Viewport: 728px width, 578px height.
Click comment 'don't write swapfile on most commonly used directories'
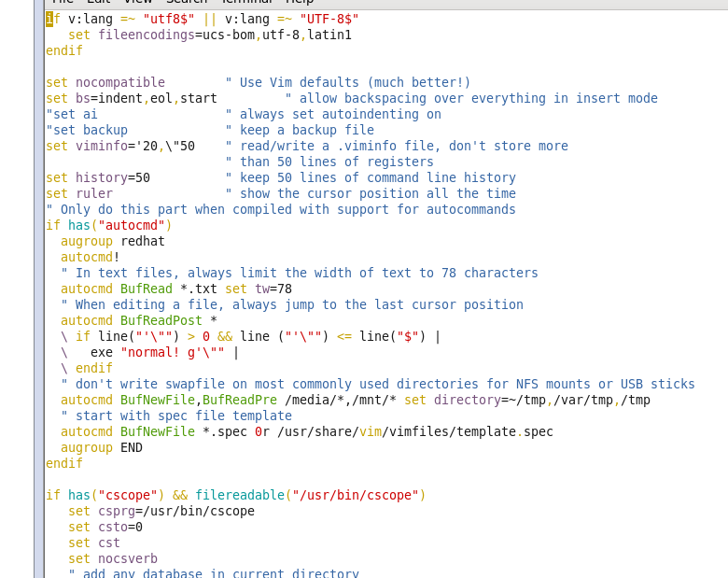(x=276, y=385)
